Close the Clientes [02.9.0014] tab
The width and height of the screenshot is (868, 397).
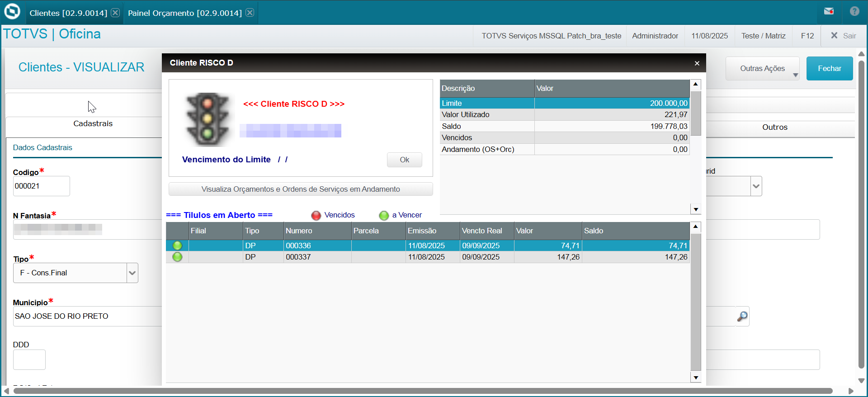tap(115, 13)
